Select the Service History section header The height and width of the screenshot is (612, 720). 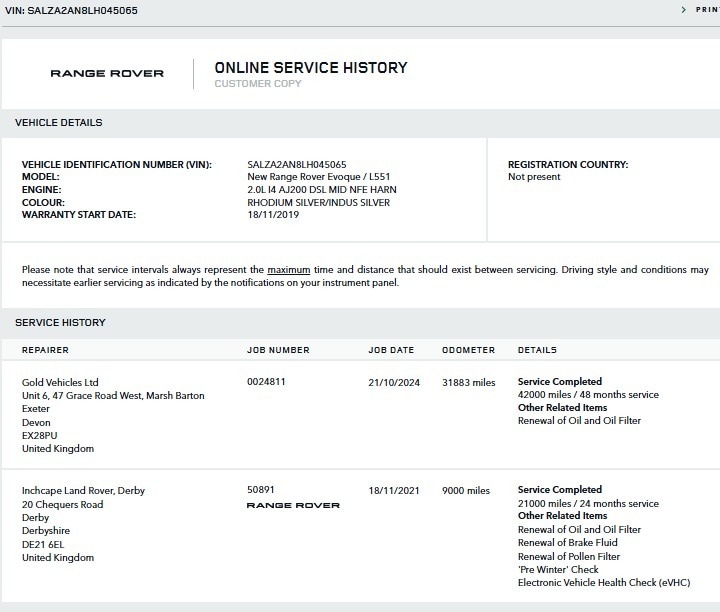(x=60, y=323)
